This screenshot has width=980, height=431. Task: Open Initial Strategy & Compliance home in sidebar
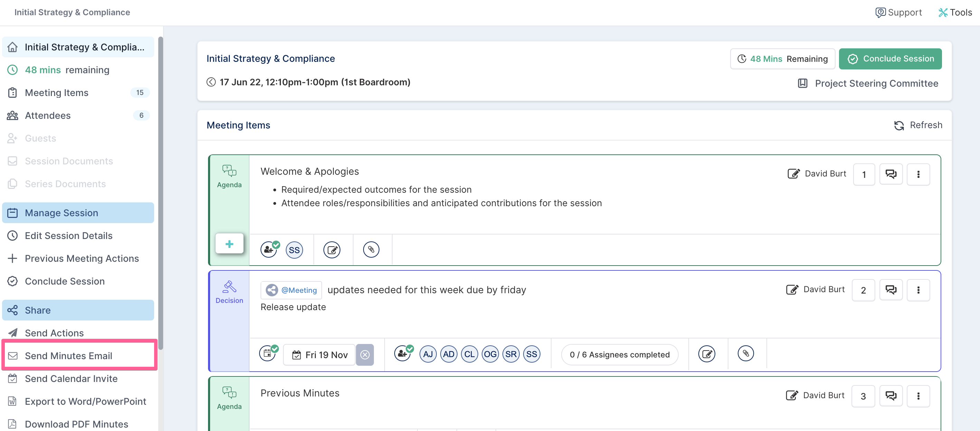point(78,47)
